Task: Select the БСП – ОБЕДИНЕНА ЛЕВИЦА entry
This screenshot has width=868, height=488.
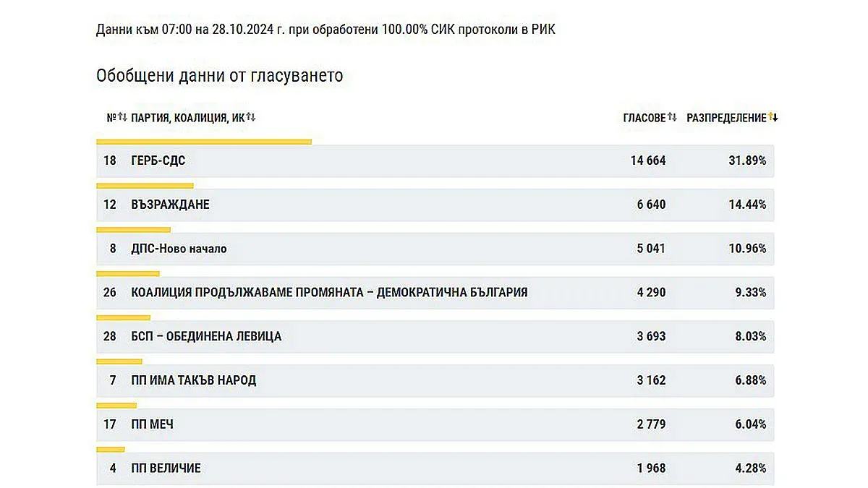Action: (206, 336)
